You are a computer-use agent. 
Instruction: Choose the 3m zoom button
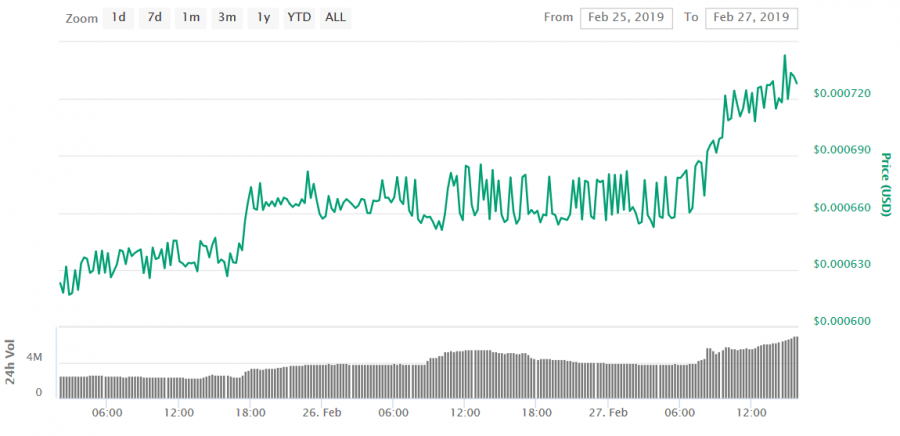[227, 18]
